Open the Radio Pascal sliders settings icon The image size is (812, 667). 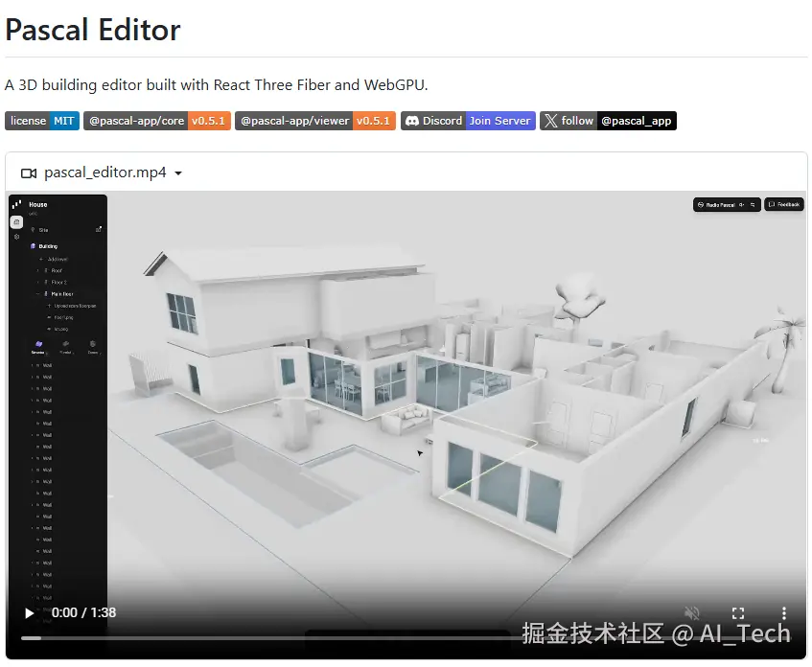point(753,205)
